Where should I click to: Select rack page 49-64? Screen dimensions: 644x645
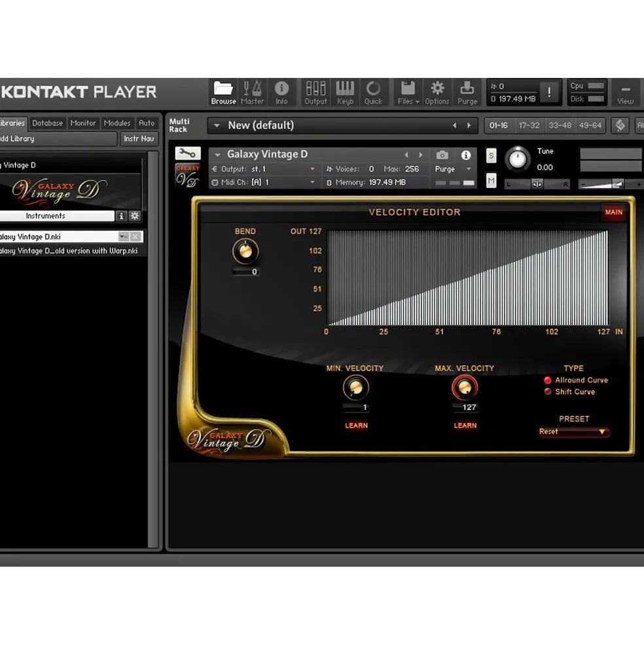click(590, 126)
